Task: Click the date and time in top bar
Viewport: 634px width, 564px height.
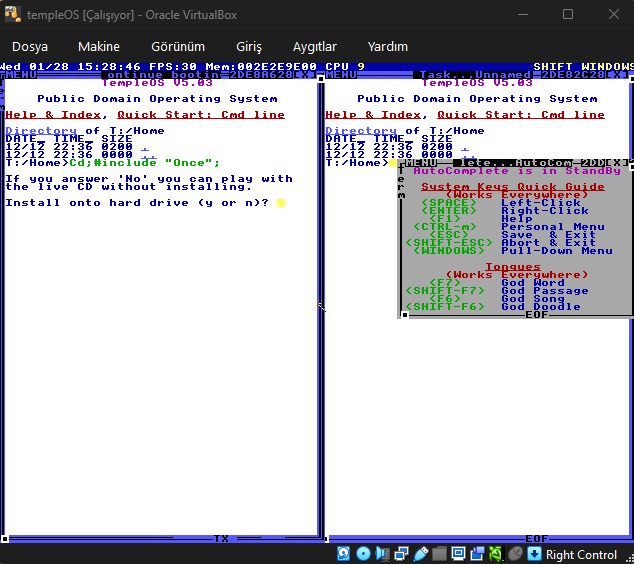Action: point(70,66)
